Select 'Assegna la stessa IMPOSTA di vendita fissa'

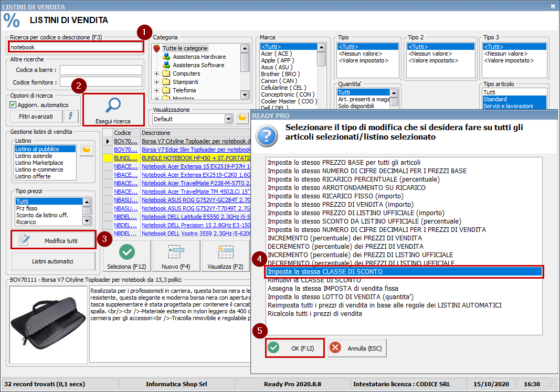point(333,289)
